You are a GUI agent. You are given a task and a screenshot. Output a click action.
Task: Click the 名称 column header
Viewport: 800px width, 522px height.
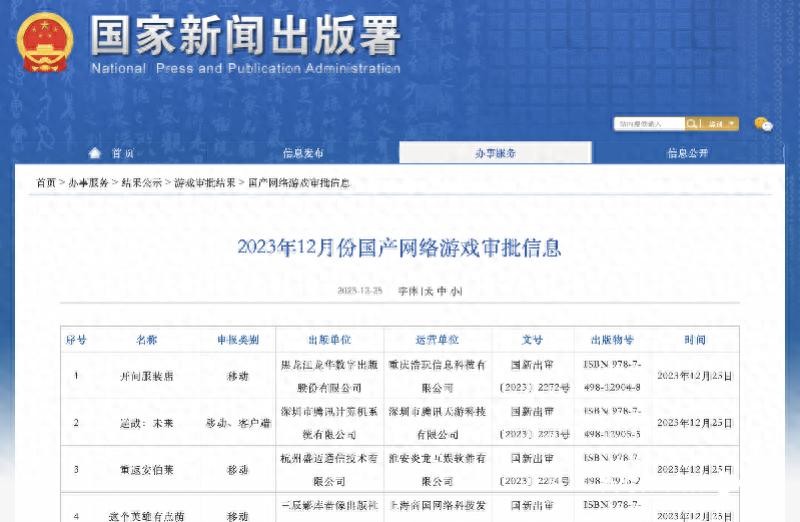pos(147,340)
